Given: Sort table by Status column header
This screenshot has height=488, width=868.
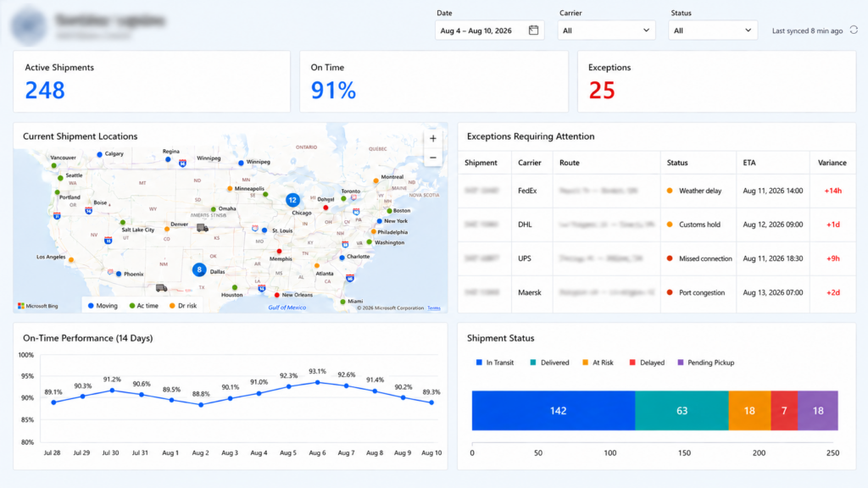Looking at the screenshot, I should (677, 163).
